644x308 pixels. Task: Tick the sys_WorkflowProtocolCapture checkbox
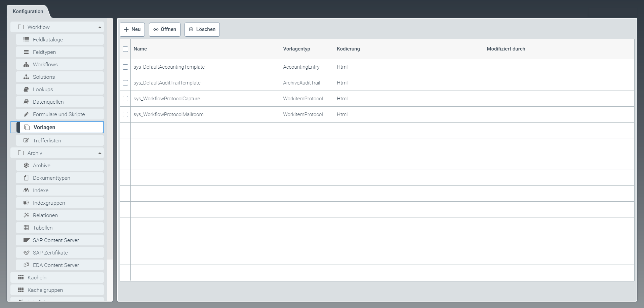point(125,99)
